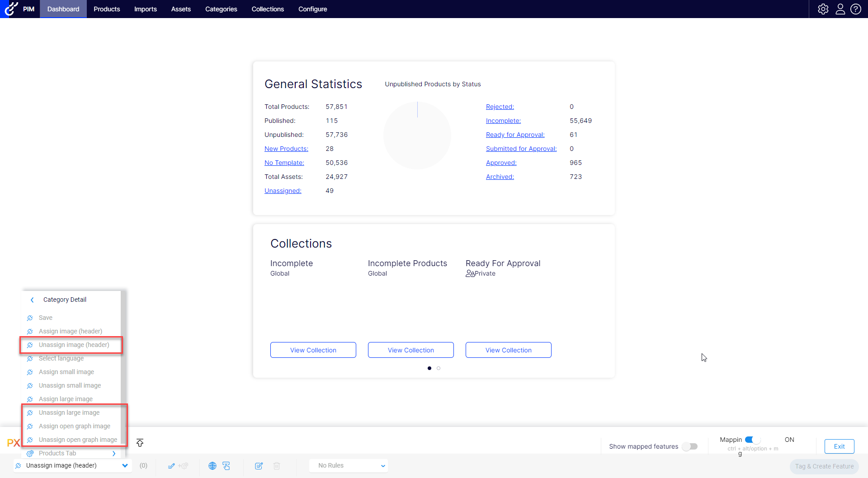
Task: Click the collapse-up arrow icon above toolbar
Action: [x=140, y=443]
